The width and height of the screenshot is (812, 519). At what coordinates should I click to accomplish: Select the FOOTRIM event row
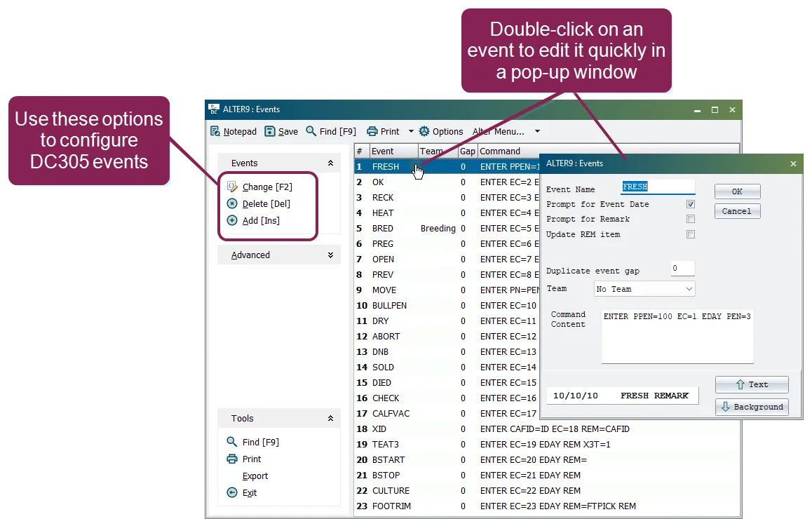546,506
